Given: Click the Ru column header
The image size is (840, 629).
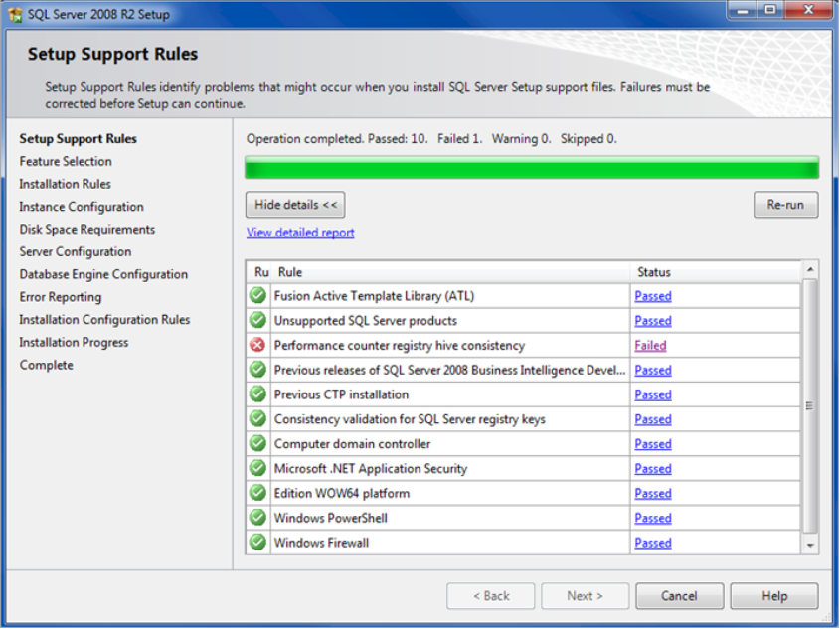Looking at the screenshot, I should (x=259, y=272).
